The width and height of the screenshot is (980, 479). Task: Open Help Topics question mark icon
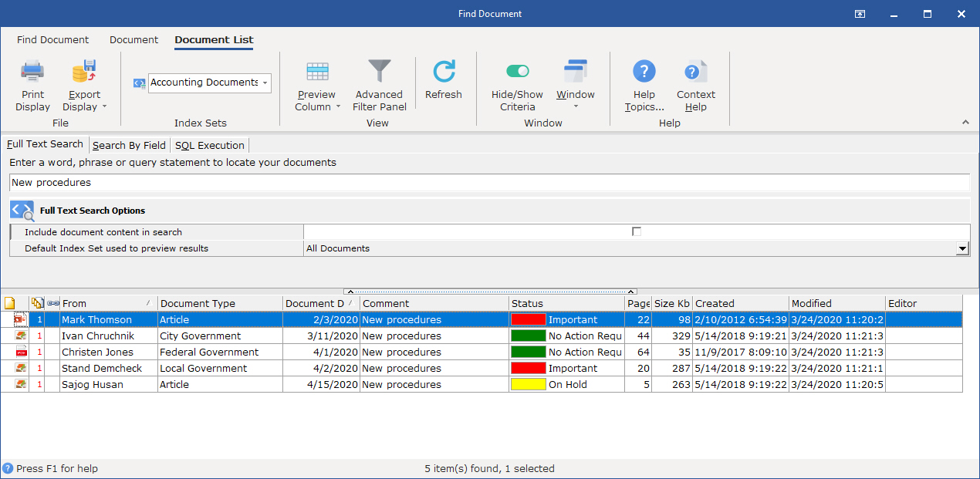point(644,72)
